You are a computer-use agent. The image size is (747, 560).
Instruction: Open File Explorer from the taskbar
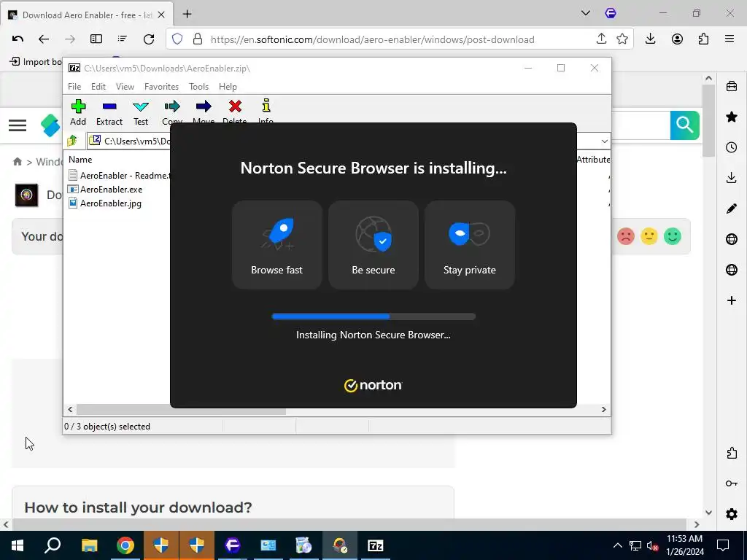(89, 545)
